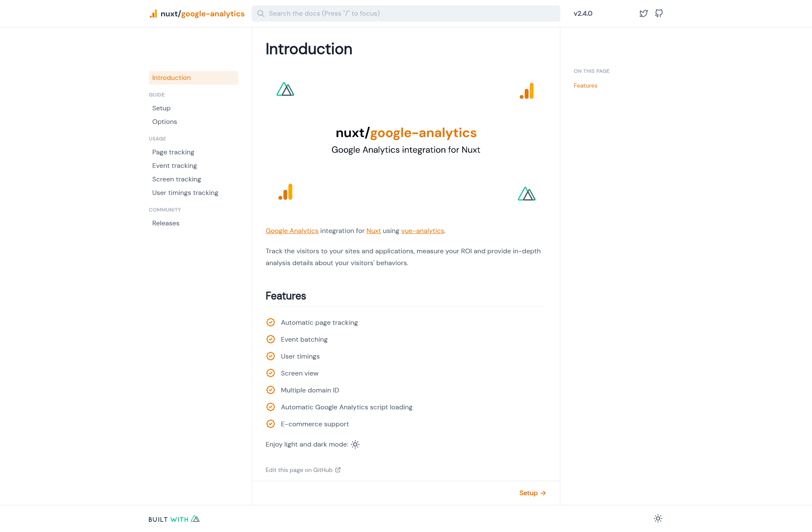This screenshot has height=532, width=812.
Task: Toggle dark mode next to 'Enjoy light and dark mode'
Action: [355, 444]
